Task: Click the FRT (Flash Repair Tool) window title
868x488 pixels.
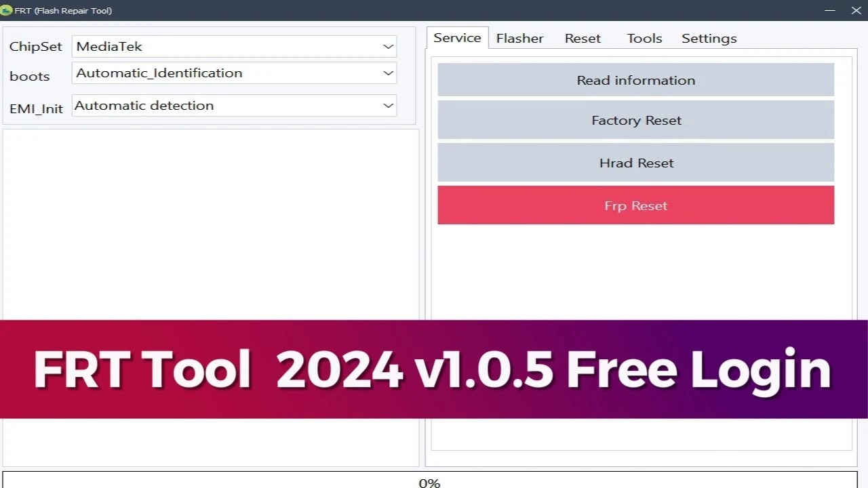Action: pos(63,11)
